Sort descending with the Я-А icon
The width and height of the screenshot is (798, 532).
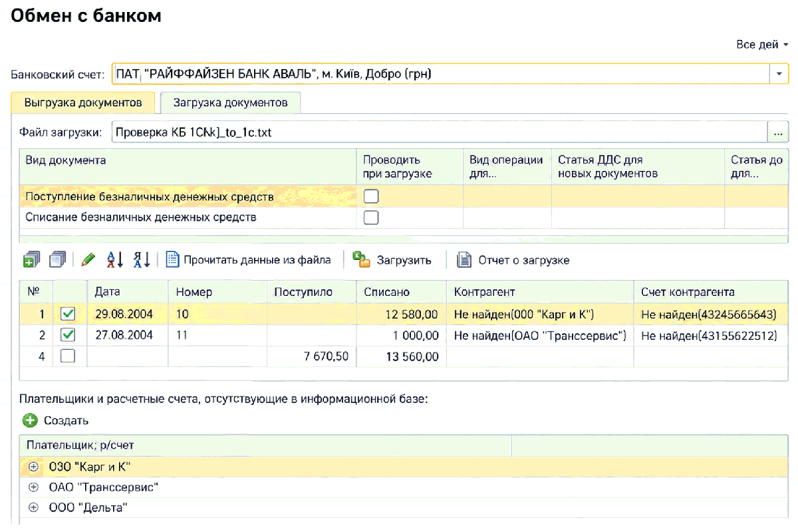[x=142, y=260]
